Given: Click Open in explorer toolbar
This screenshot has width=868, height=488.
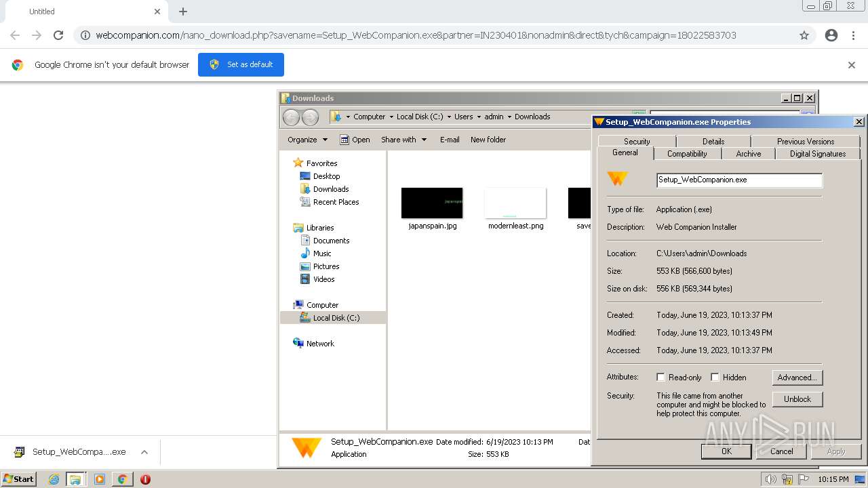Looking at the screenshot, I should tap(355, 140).
